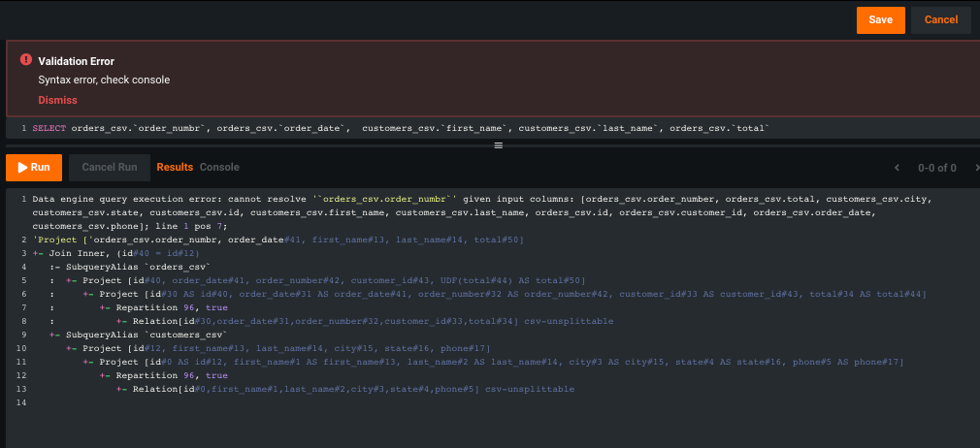Place cursor on empty console line 14
Image resolution: width=980 pixels, height=448 pixels.
[x=194, y=402]
